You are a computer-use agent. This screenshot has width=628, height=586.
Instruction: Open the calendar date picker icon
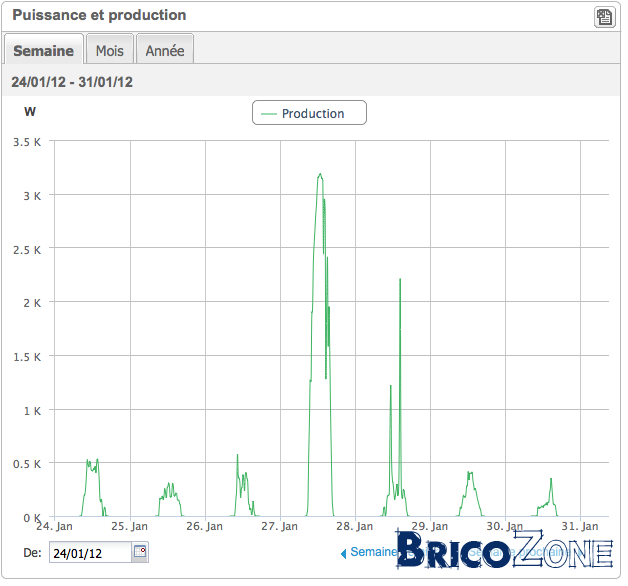[x=140, y=552]
